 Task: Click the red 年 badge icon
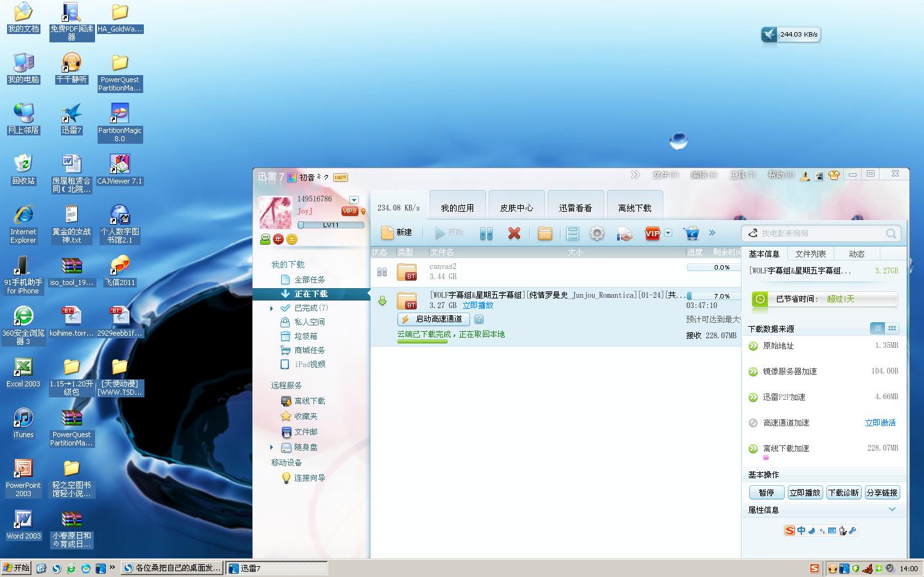278,239
